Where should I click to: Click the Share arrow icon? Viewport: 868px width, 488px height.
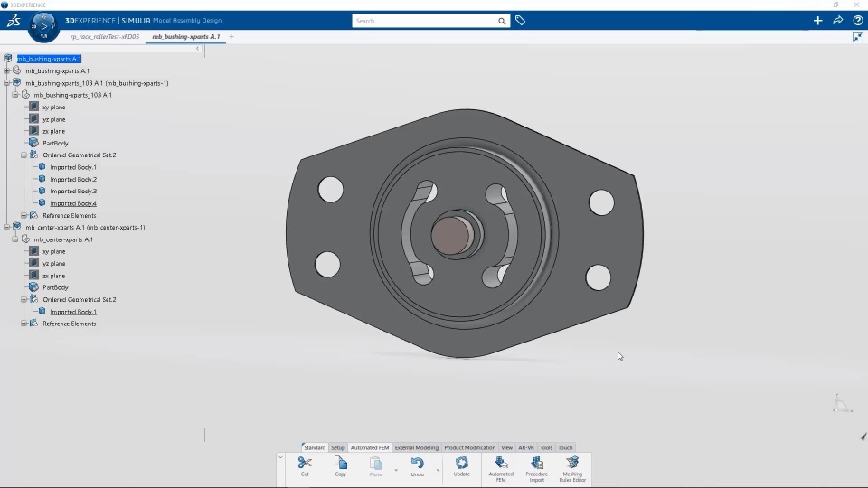pos(837,21)
